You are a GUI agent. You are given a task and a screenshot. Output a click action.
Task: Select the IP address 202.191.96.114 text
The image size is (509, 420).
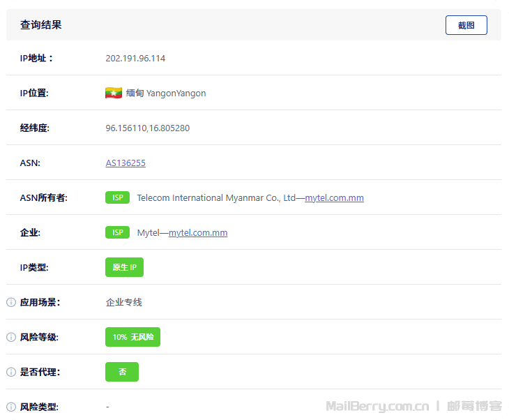coord(135,58)
